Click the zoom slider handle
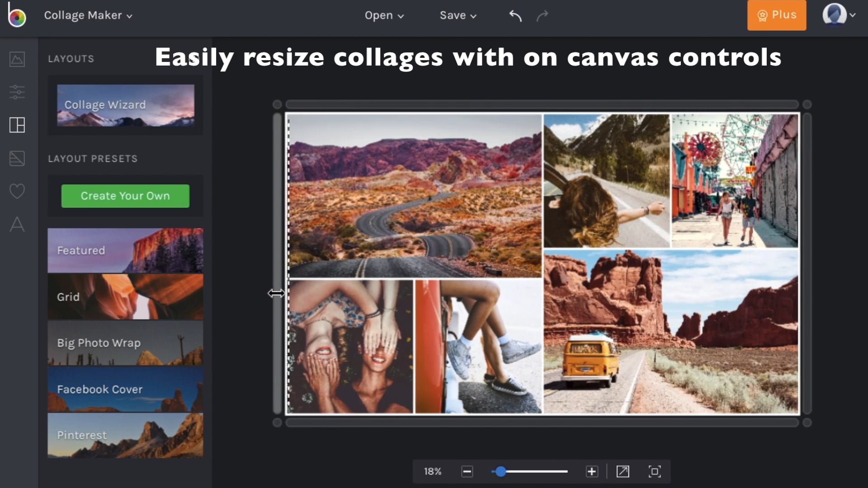The height and width of the screenshot is (488, 868). [500, 472]
